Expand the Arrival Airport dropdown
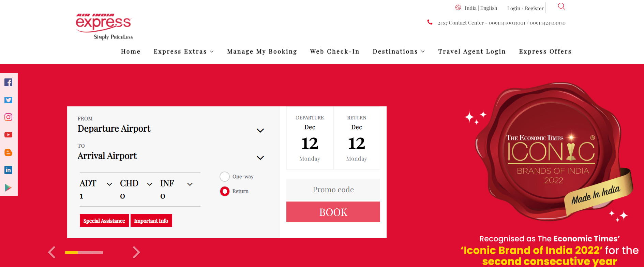Viewport: 644px width, 267px height. click(260, 158)
